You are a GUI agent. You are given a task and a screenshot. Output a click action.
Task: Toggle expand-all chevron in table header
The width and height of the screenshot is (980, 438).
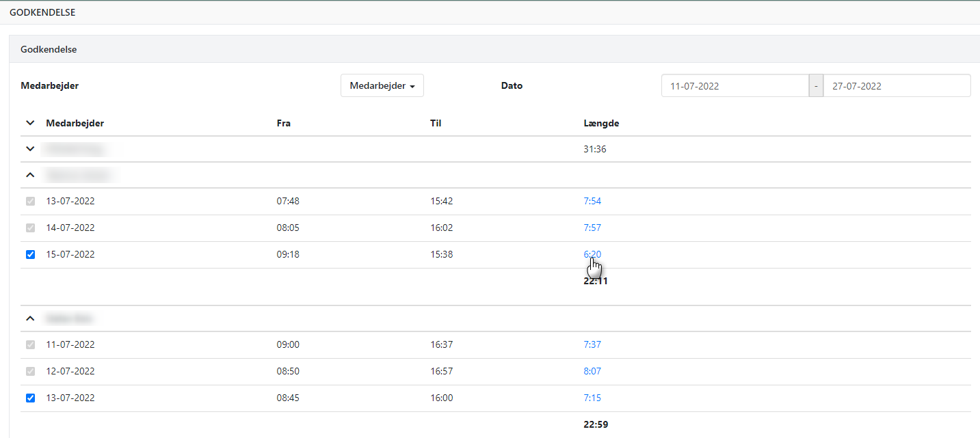[x=29, y=123]
